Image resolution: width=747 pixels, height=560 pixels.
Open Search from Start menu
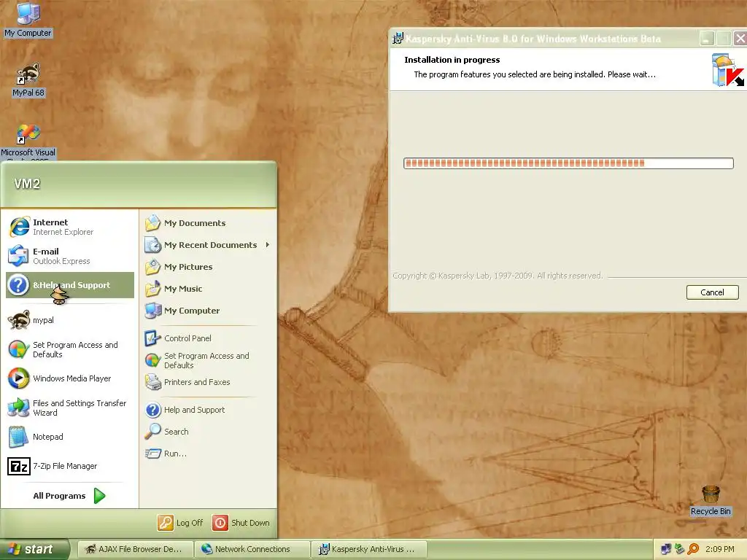(208, 432)
